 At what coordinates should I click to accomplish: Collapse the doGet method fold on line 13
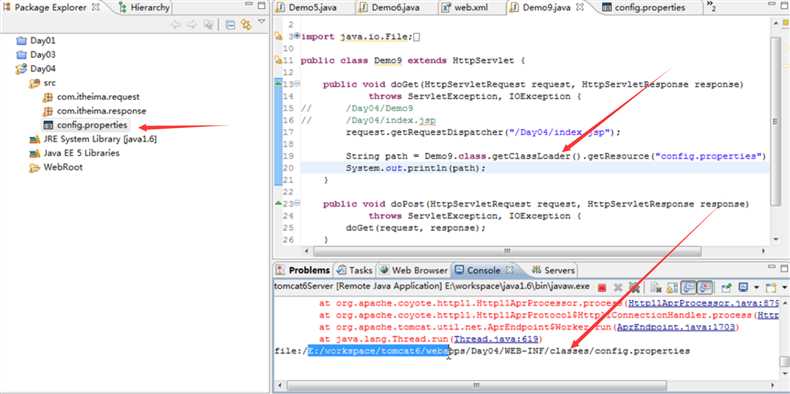[x=297, y=84]
